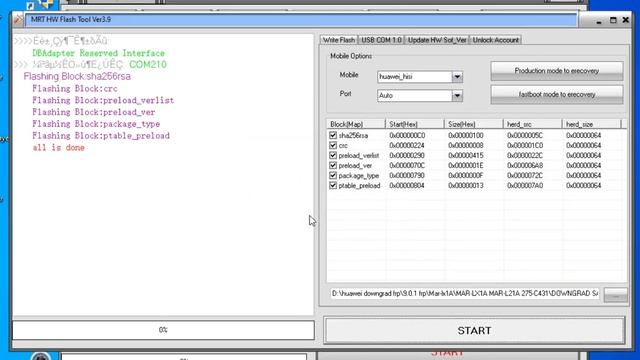
Task: Switch to the Write Flash tab
Action: tap(339, 40)
